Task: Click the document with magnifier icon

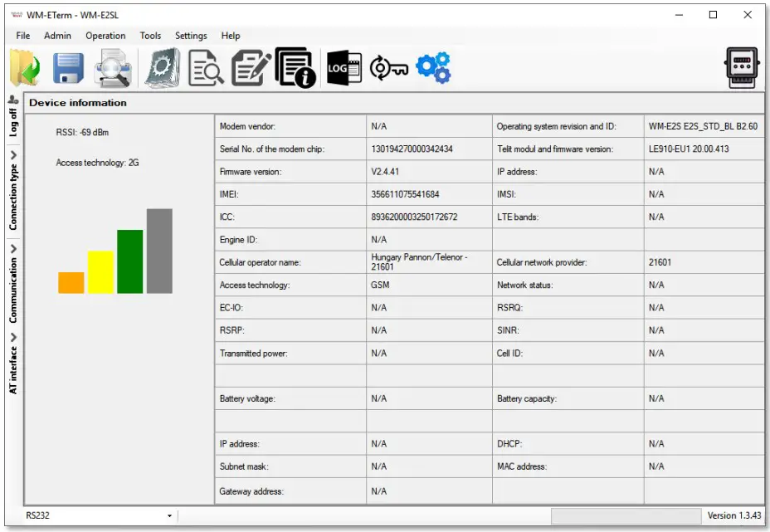Action: click(206, 68)
